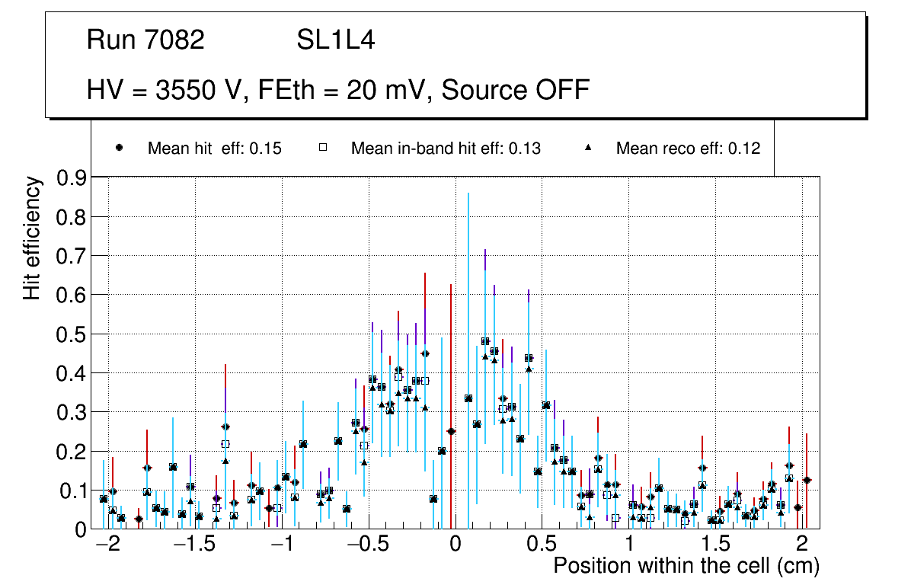Select the "Mean hit eff: 0.15" legend text
911x588 pixels.
215,149
